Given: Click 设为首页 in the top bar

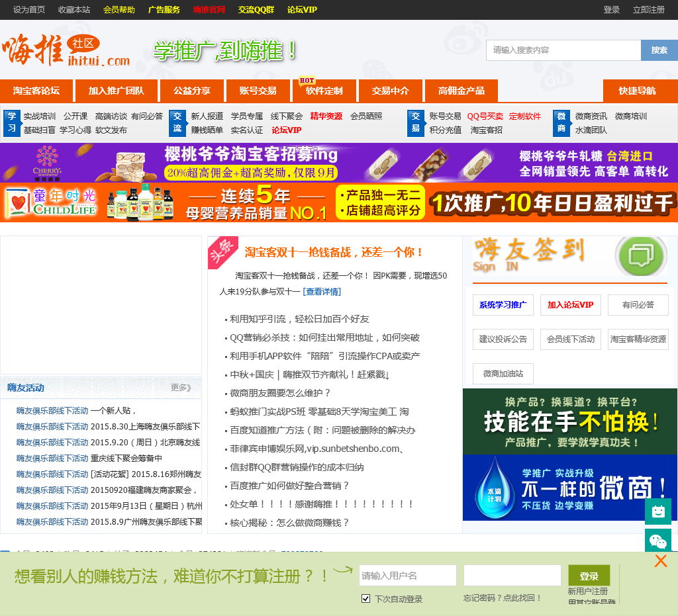Looking at the screenshot, I should point(29,9).
